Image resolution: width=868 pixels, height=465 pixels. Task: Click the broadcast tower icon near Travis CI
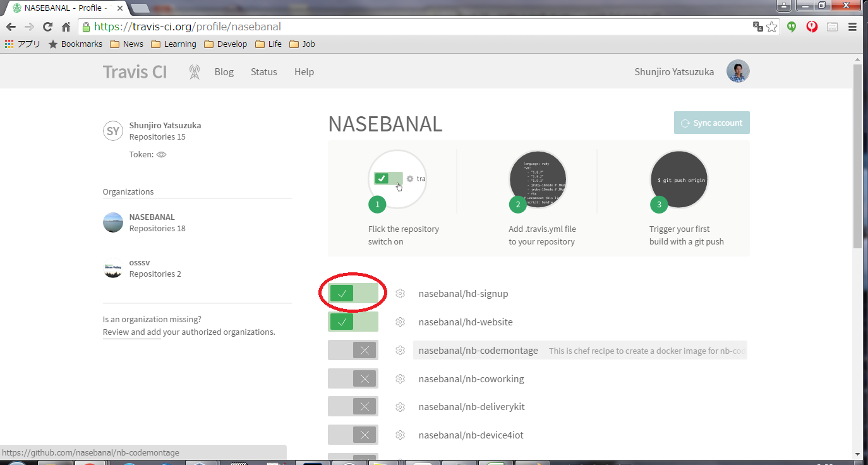(x=195, y=71)
